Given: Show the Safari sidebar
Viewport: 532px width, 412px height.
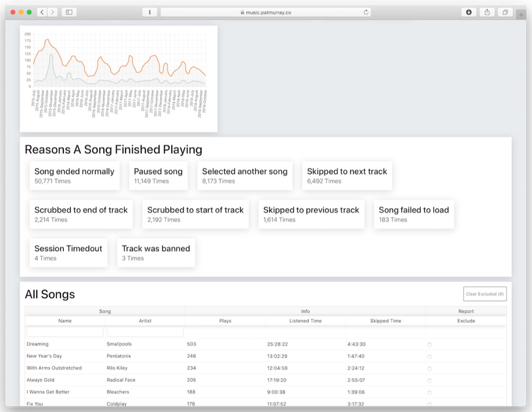Looking at the screenshot, I should coord(69,12).
